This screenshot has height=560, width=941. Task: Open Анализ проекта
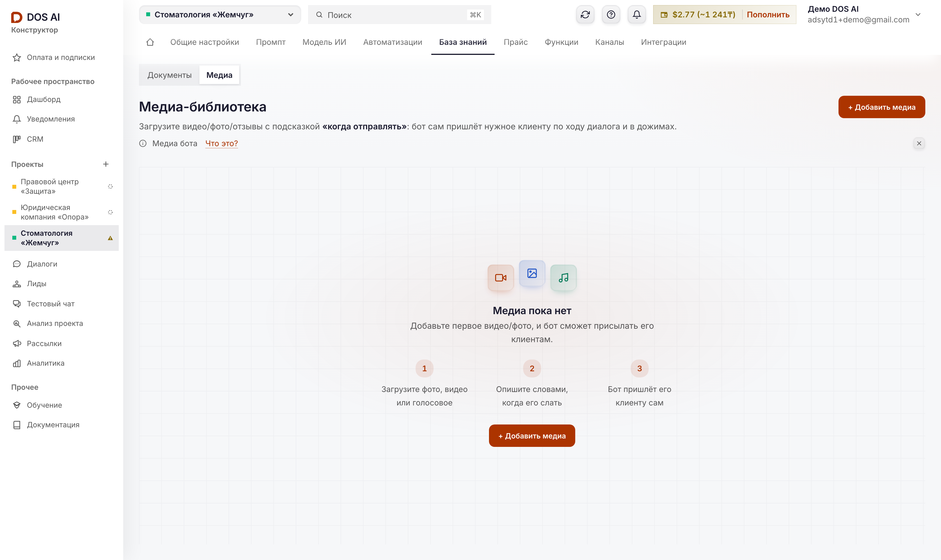pyautogui.click(x=62, y=323)
